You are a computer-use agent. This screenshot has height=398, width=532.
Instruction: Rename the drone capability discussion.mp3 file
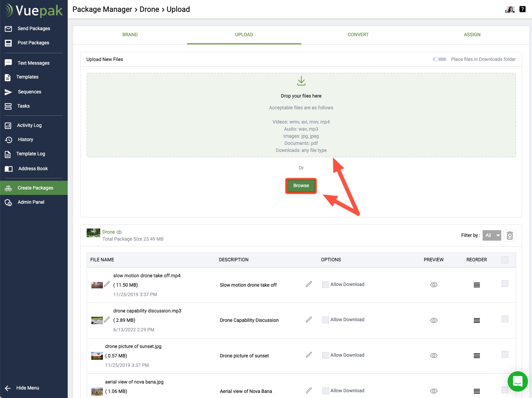tap(107, 319)
